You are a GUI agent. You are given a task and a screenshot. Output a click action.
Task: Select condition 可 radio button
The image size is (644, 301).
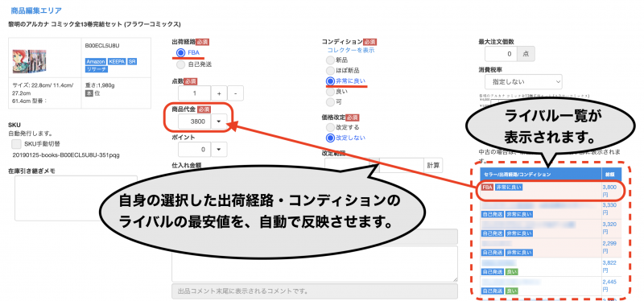pos(330,102)
